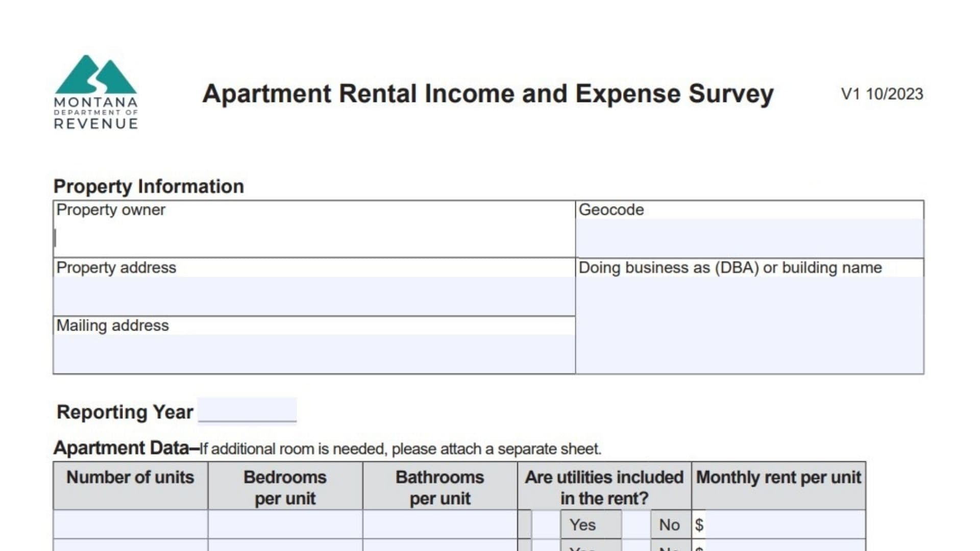980x551 pixels.
Task: Click the V1 10/2023 version label
Action: point(883,94)
